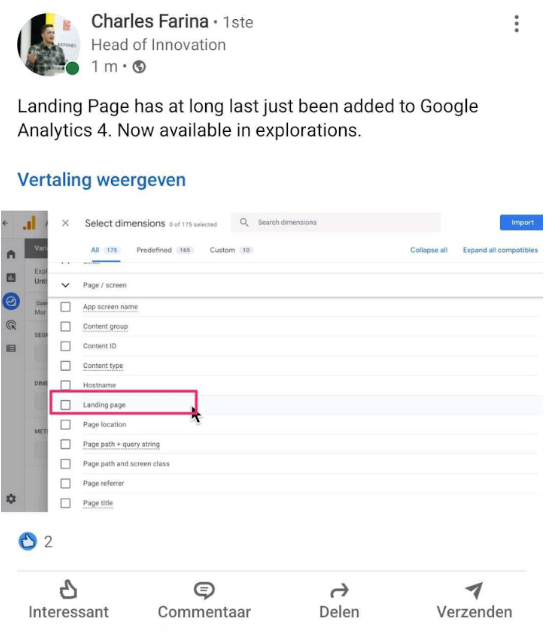Open the Commentaar speech bubble icon

(204, 590)
